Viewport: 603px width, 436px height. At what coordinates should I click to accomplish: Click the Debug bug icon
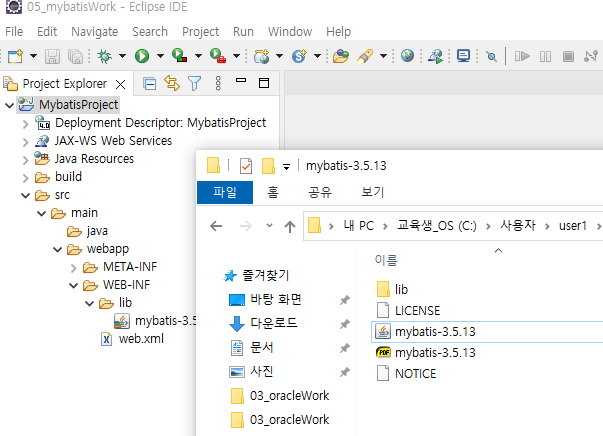104,57
